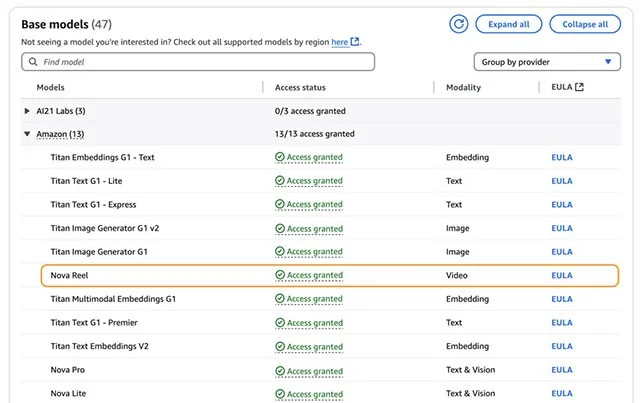Open the Group by provider dropdown
Viewport: 640px width, 403px height.
(x=547, y=62)
